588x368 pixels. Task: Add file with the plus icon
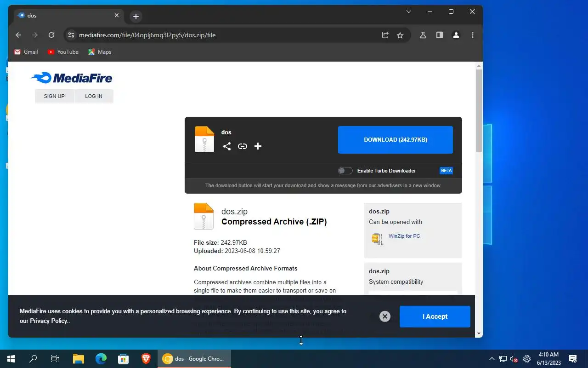[258, 146]
